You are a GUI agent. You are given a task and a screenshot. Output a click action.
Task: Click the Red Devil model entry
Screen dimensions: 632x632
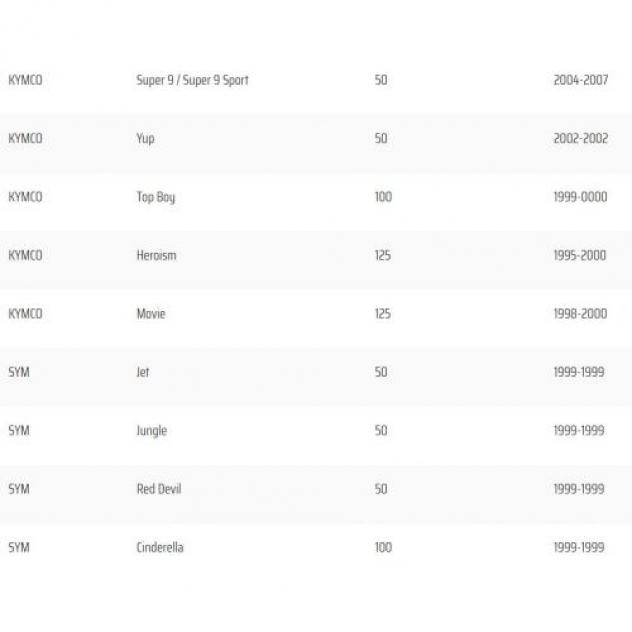[x=159, y=489]
